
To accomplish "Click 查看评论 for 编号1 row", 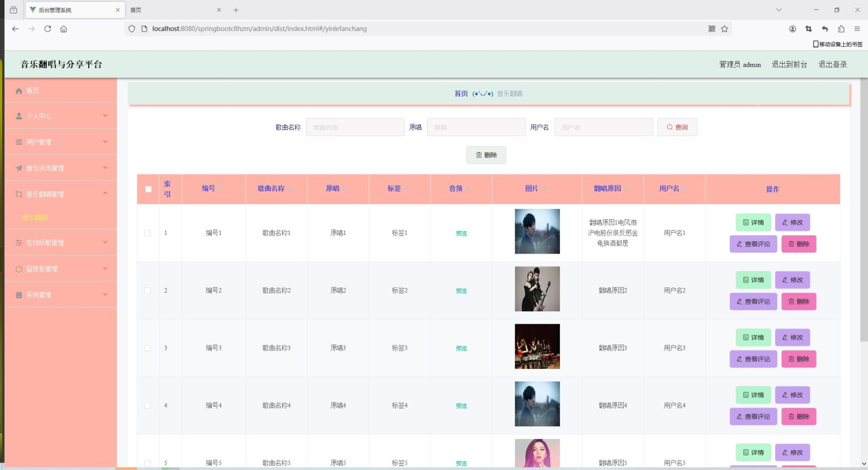I will click(x=753, y=244).
